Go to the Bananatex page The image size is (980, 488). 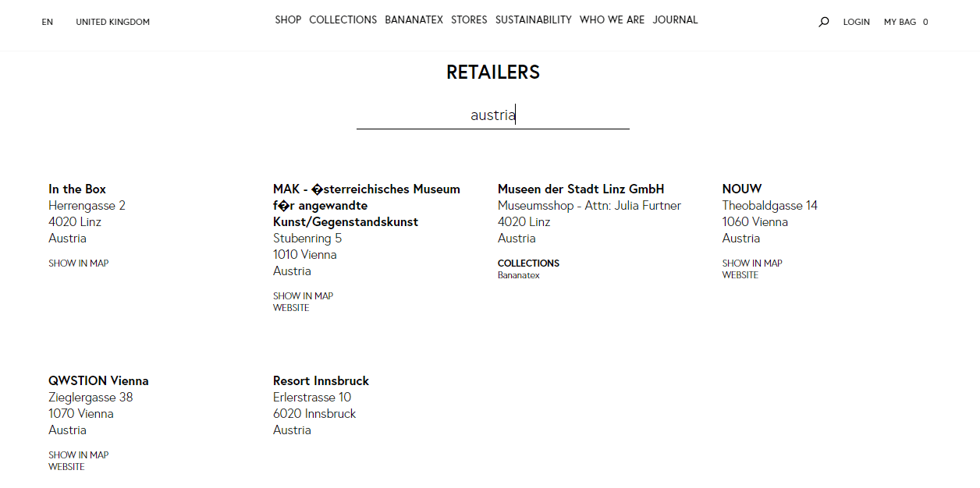(414, 19)
